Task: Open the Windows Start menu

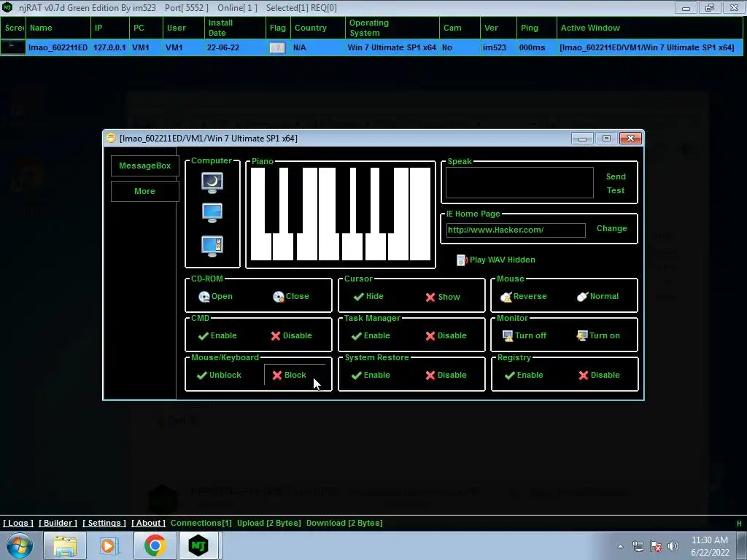Action: coord(19,545)
